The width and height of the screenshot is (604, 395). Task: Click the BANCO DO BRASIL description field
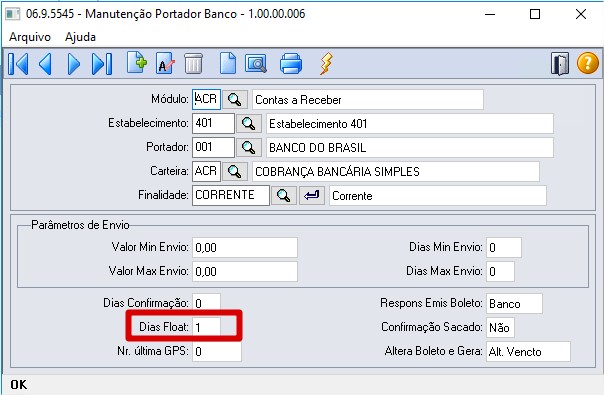pos(410,148)
